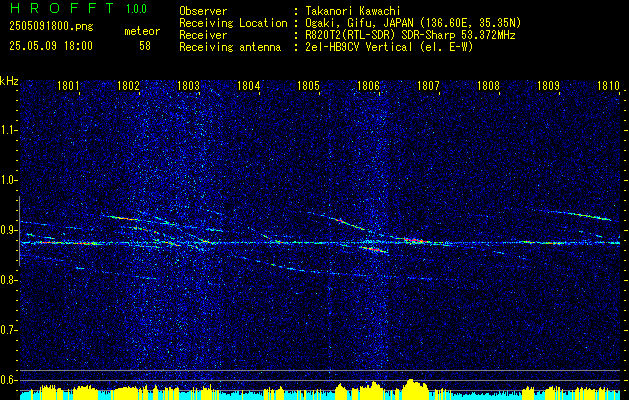Click the 0.7 kHz axis label
Image resolution: width=629 pixels, height=400 pixels.
[8, 330]
